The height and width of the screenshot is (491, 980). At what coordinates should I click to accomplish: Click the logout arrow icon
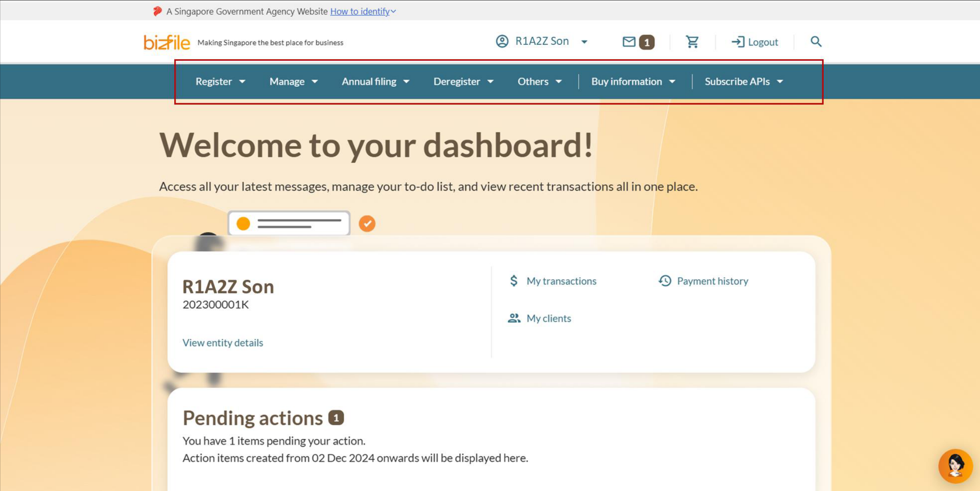pos(737,42)
